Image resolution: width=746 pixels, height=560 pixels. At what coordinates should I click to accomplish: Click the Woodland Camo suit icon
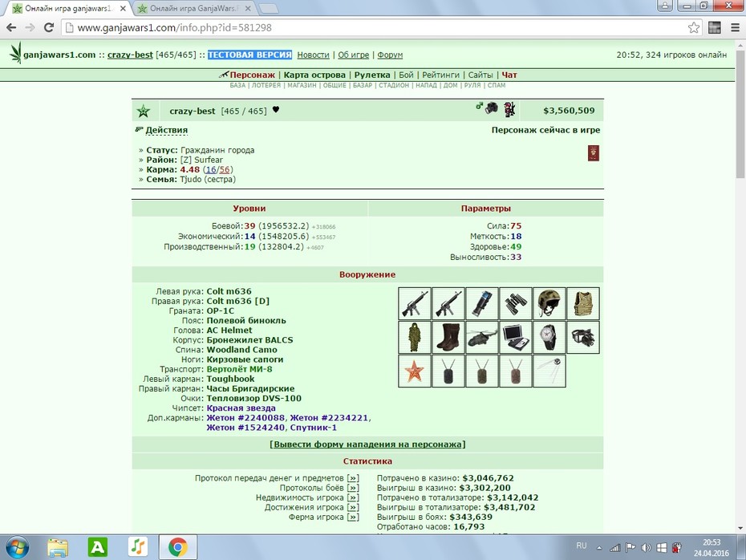tap(415, 337)
